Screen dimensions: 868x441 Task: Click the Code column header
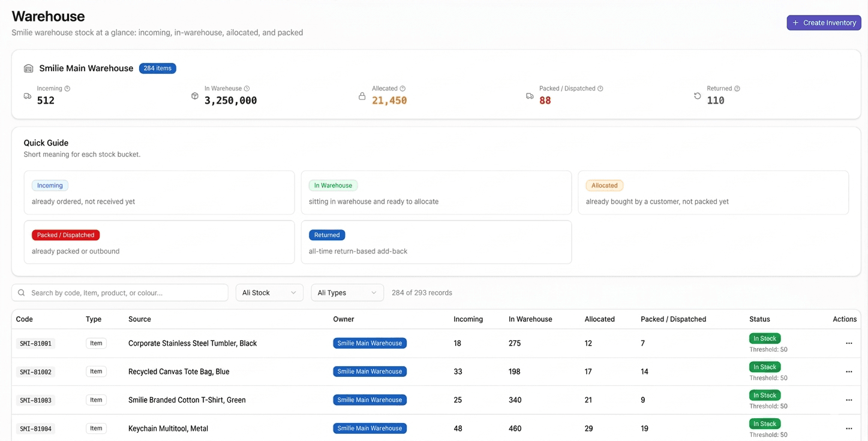click(25, 319)
